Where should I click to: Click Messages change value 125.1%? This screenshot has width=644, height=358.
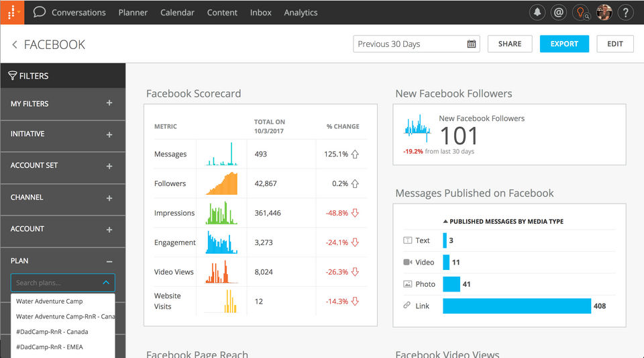click(336, 154)
